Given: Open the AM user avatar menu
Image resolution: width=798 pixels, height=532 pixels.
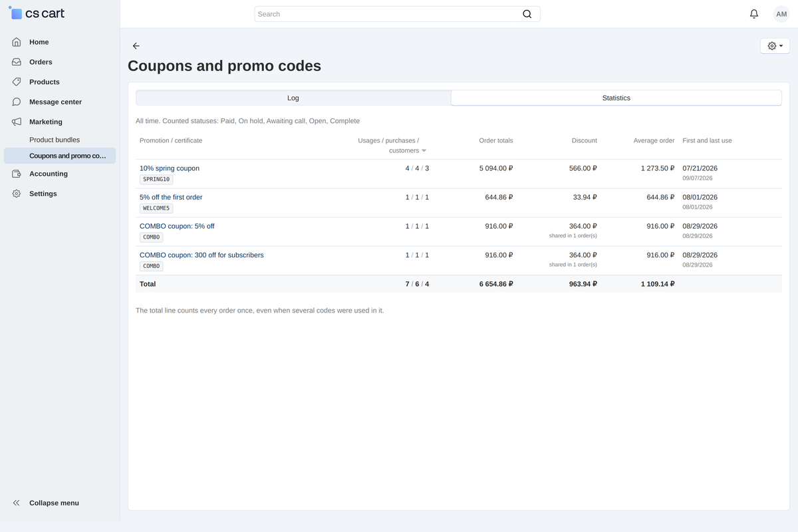Looking at the screenshot, I should pyautogui.click(x=781, y=14).
